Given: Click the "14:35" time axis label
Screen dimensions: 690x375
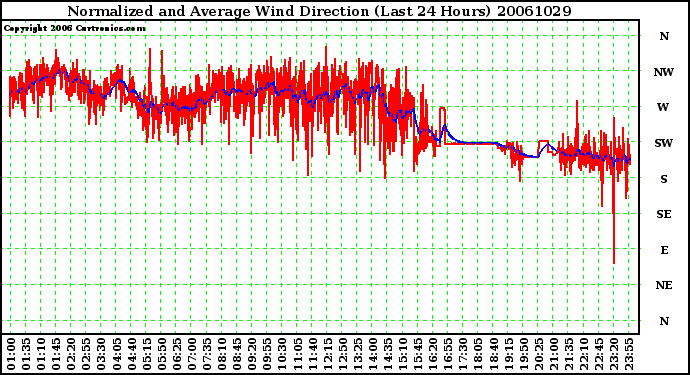Looking at the screenshot, I should tap(388, 354).
